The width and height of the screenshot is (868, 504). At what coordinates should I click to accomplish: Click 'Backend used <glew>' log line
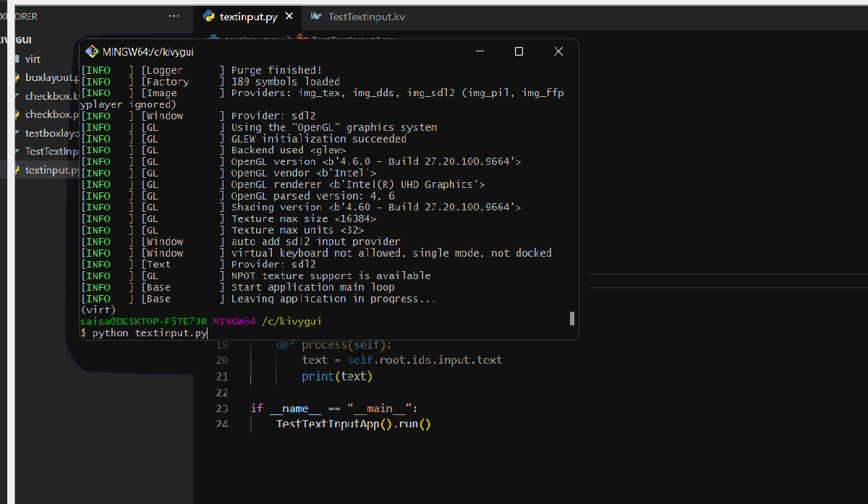pyautogui.click(x=289, y=150)
